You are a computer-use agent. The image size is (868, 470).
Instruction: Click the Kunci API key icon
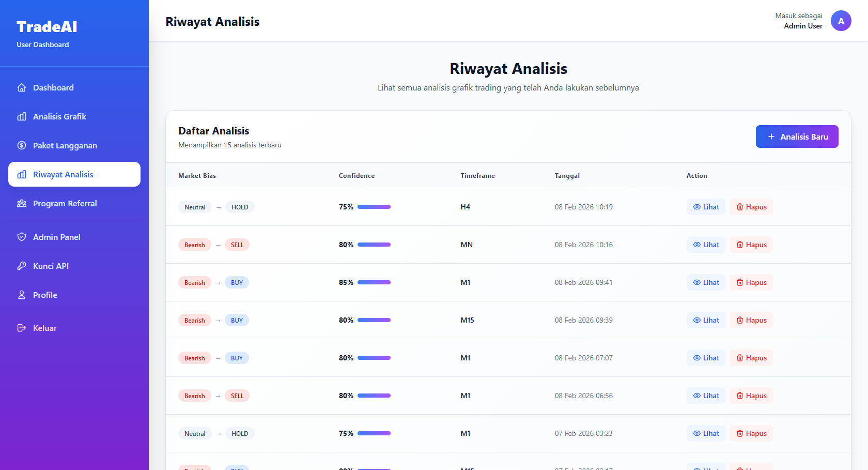point(22,266)
